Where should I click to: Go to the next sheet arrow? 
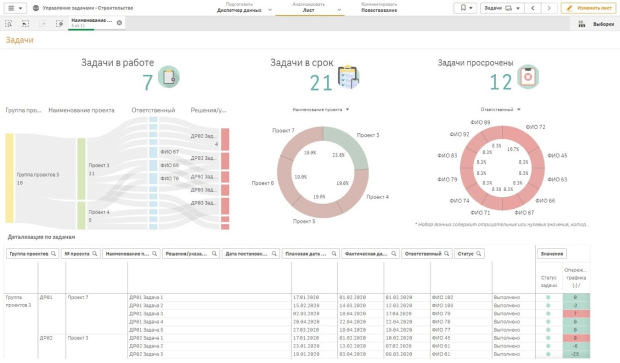pyautogui.click(x=549, y=8)
